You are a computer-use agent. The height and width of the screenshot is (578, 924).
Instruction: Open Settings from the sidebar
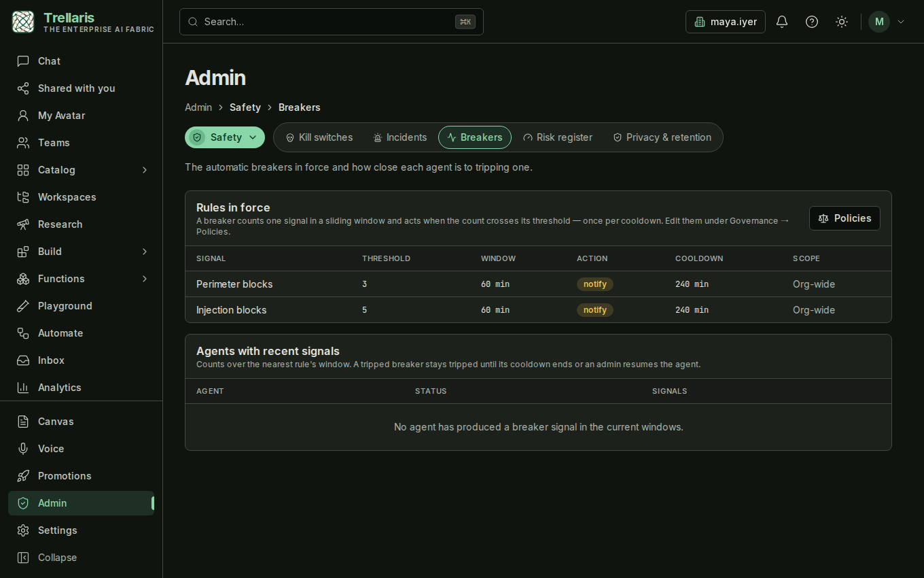[81, 530]
